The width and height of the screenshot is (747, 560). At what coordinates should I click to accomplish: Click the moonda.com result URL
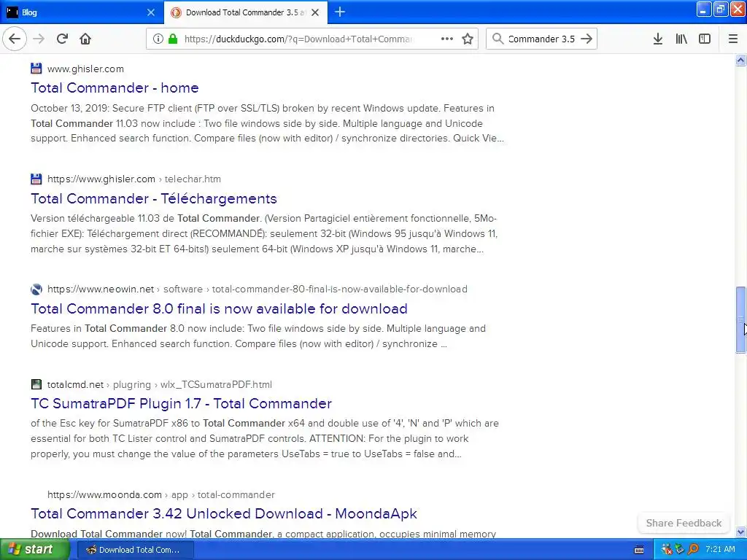pos(161,494)
